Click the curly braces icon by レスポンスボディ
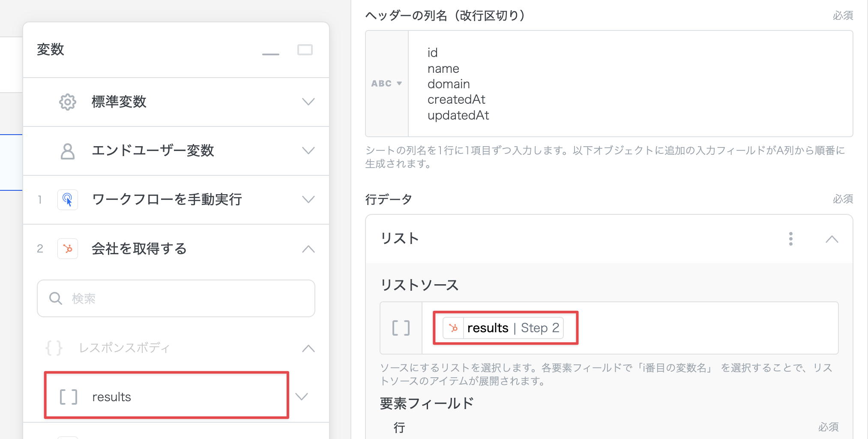This screenshot has height=439, width=868. [x=54, y=348]
